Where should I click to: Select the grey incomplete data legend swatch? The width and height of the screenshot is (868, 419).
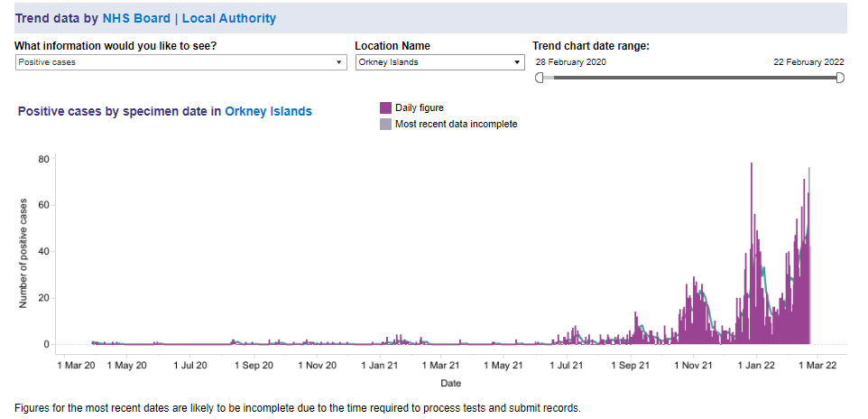point(385,124)
